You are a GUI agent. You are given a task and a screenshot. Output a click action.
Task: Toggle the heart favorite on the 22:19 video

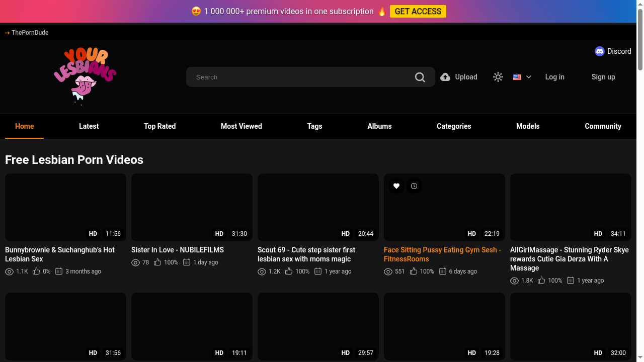pos(396,186)
